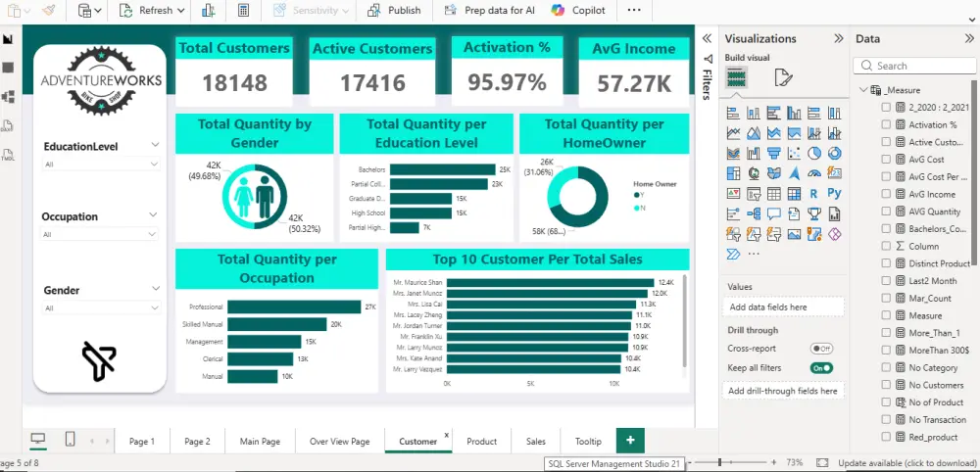Select the Waterfall chart visual
The height and width of the screenshot is (472, 980).
click(754, 153)
